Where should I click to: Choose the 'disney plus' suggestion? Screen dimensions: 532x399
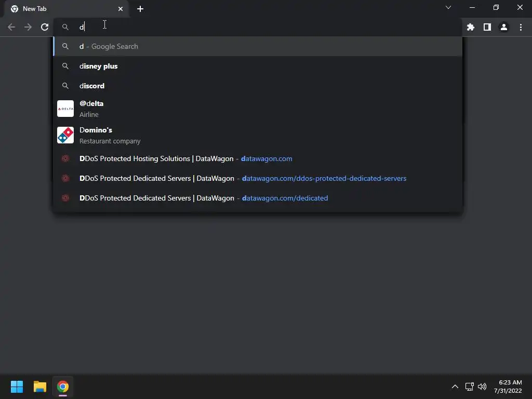tap(258, 66)
